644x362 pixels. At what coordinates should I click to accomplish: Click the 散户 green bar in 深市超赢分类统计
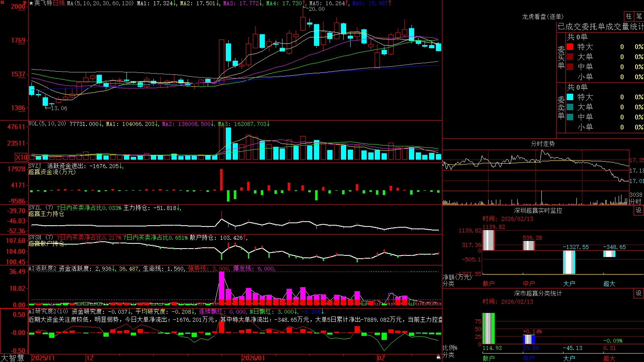[488, 329]
